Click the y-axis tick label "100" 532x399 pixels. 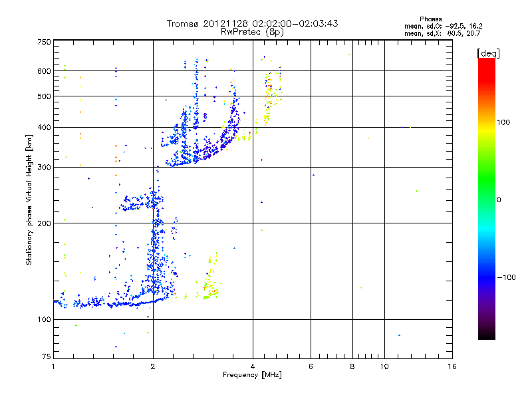tap(44, 320)
